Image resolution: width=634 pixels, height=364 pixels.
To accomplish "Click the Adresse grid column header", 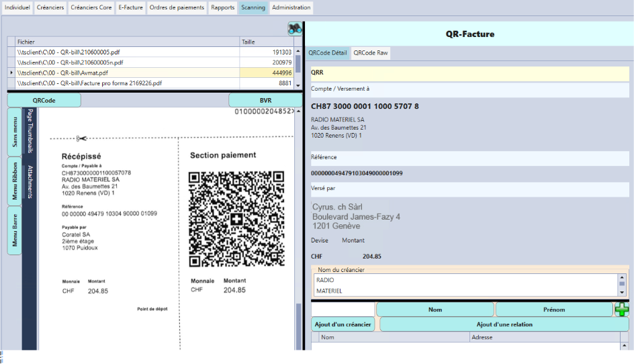I will coord(545,337).
